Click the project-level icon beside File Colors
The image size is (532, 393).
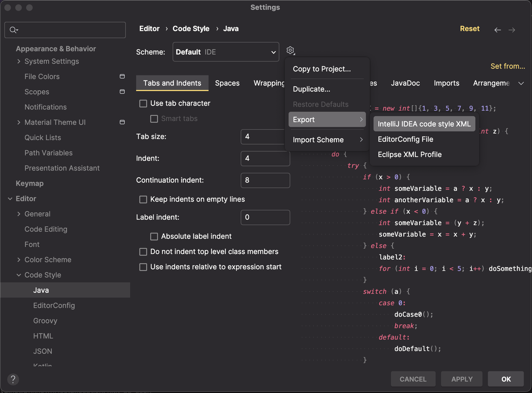(122, 76)
